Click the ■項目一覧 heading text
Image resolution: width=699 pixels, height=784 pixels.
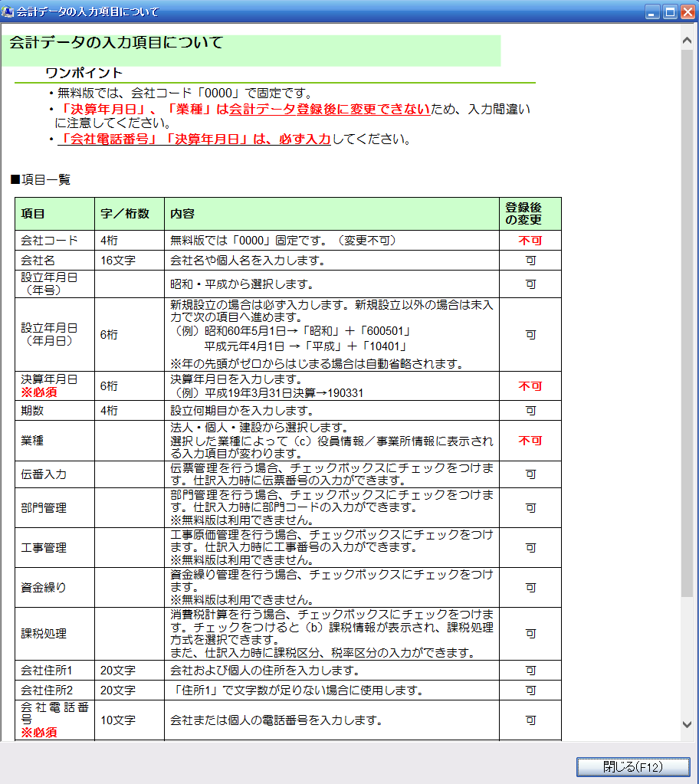pos(40,180)
